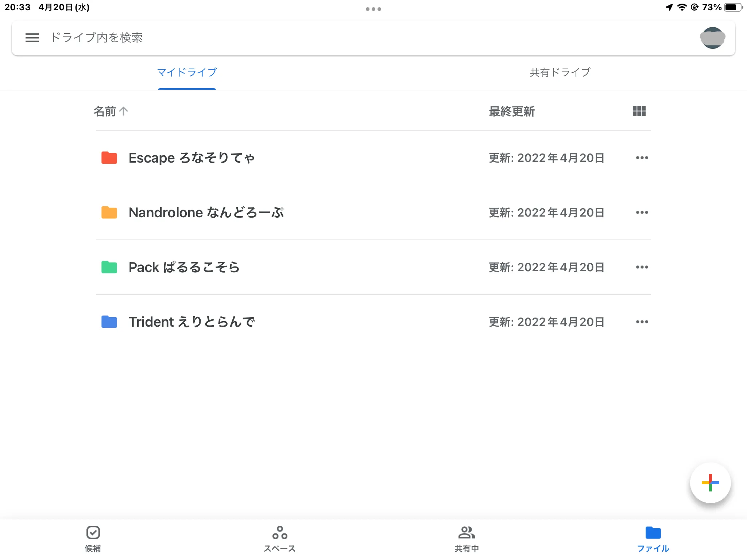Open the Pack ぱるるこそら folder
The image size is (747, 560).
point(184,267)
